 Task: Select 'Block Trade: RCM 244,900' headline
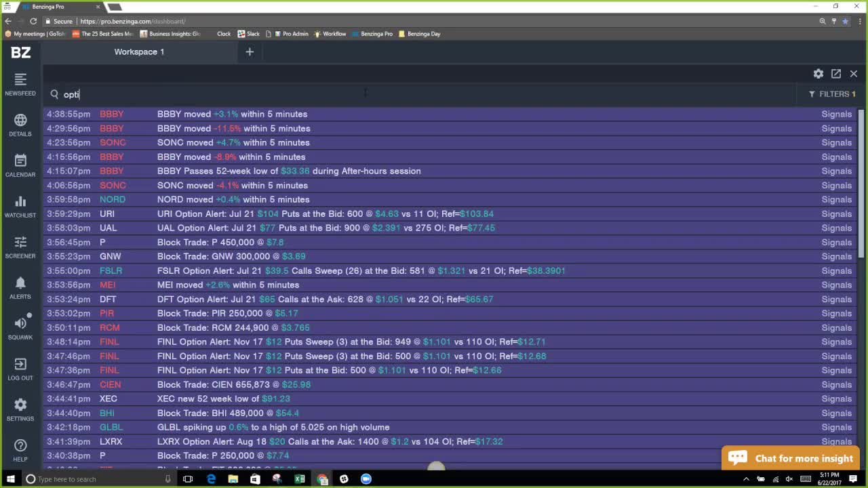pos(234,327)
